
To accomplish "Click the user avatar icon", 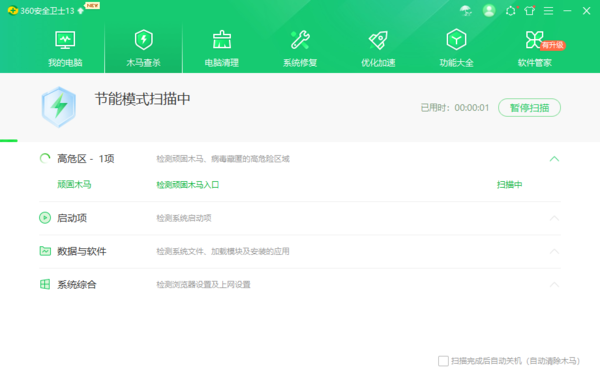I will point(489,11).
